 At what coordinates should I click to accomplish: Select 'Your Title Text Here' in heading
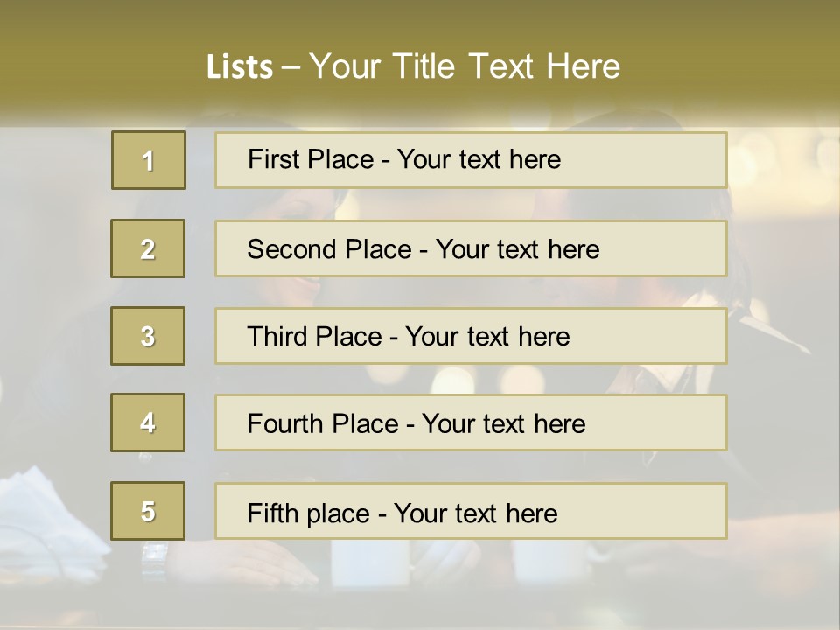pyautogui.click(x=465, y=66)
